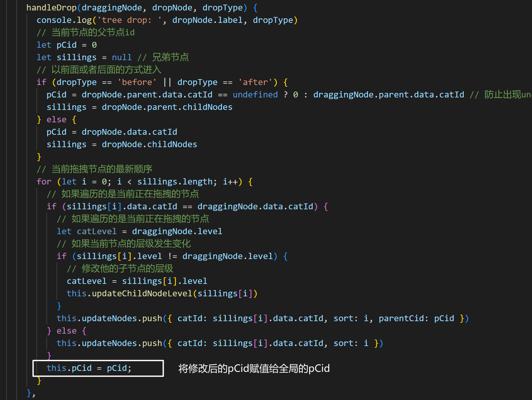
Task: Click the comment '当前拖拽节点的最新顺序'
Action: click(94, 169)
